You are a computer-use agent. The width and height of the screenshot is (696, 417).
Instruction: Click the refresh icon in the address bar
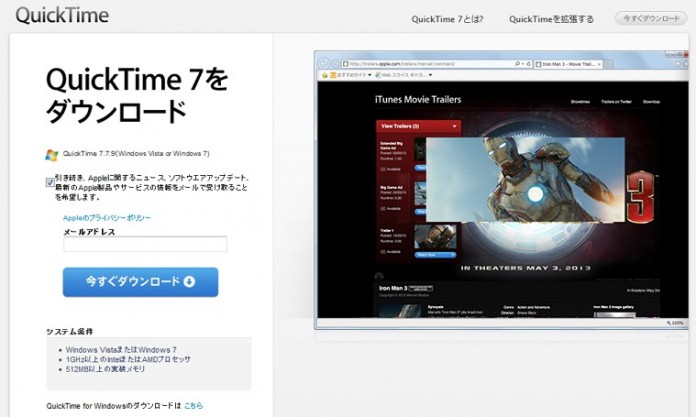pos(528,64)
